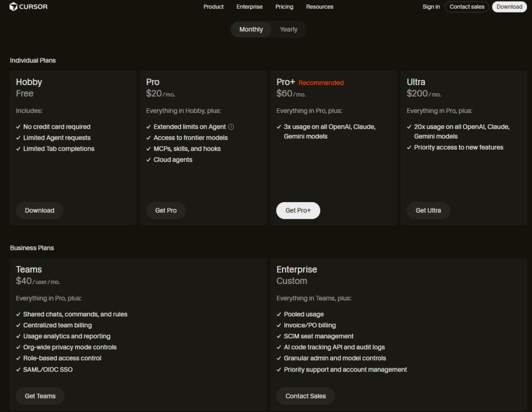
Task: Click the Cursor logo
Action: (x=28, y=7)
